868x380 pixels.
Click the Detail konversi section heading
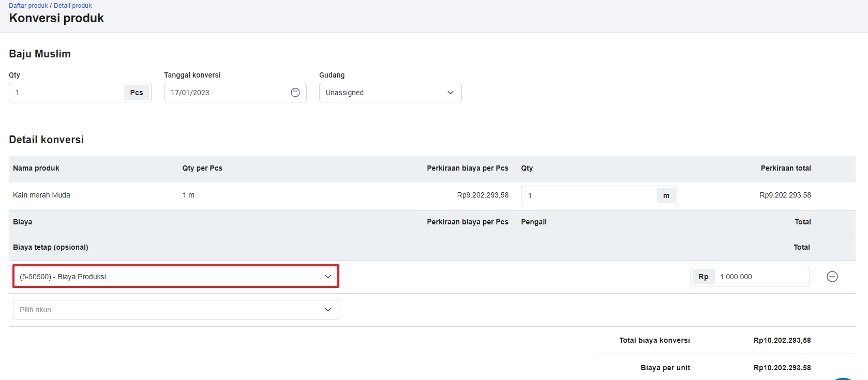(x=47, y=140)
